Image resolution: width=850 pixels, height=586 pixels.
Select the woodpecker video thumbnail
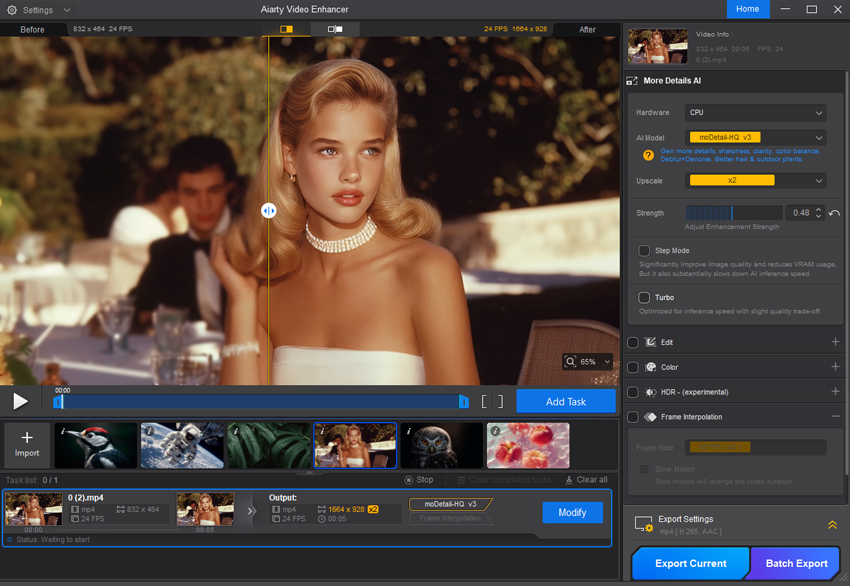[x=96, y=445]
